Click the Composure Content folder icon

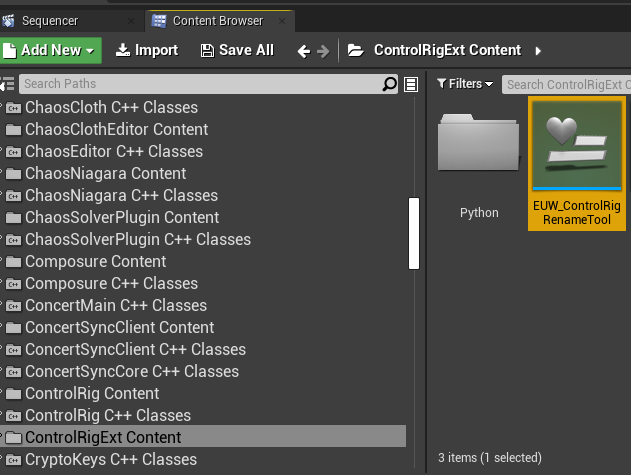tap(13, 262)
